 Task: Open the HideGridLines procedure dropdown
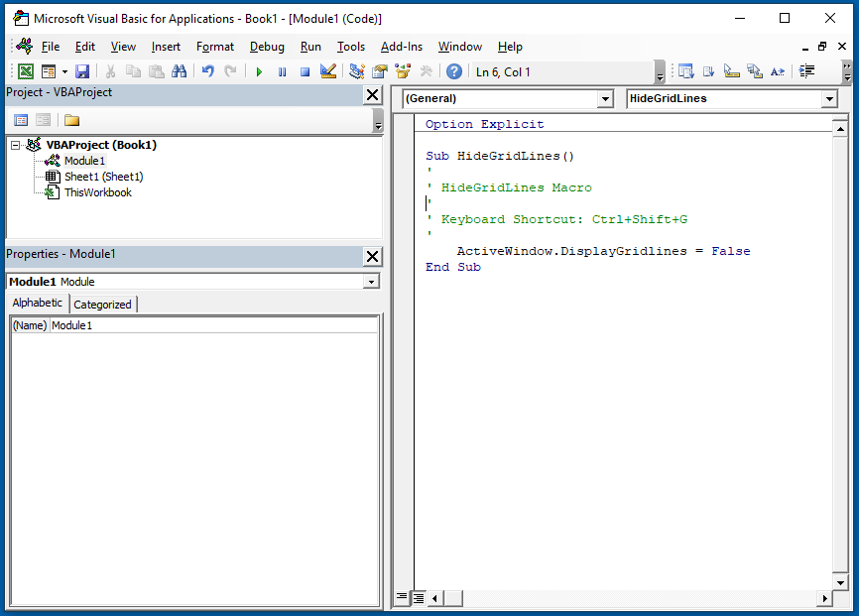point(831,98)
